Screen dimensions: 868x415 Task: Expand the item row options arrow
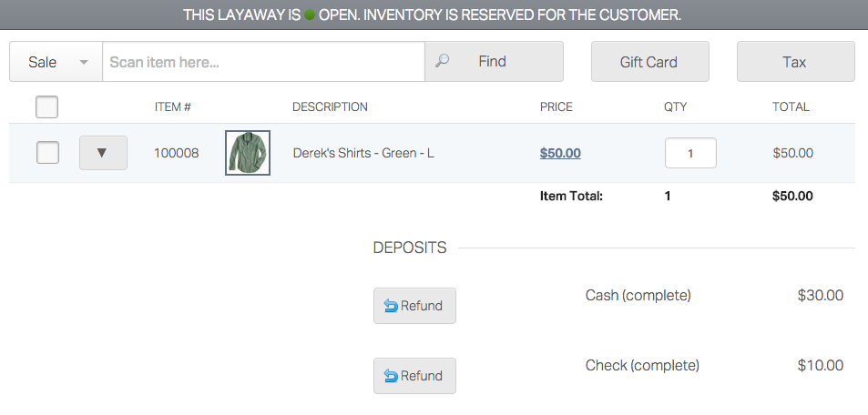[103, 153]
